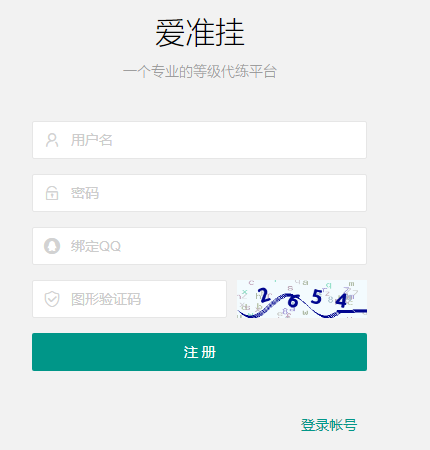Click the 爱准挂 site title
The height and width of the screenshot is (450, 430).
pyautogui.click(x=200, y=33)
